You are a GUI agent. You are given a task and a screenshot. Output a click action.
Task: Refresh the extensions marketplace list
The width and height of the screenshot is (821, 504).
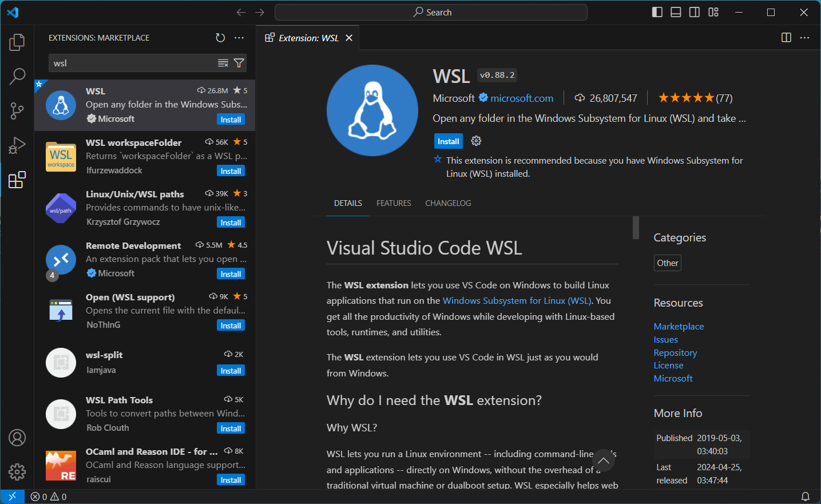[x=220, y=38]
